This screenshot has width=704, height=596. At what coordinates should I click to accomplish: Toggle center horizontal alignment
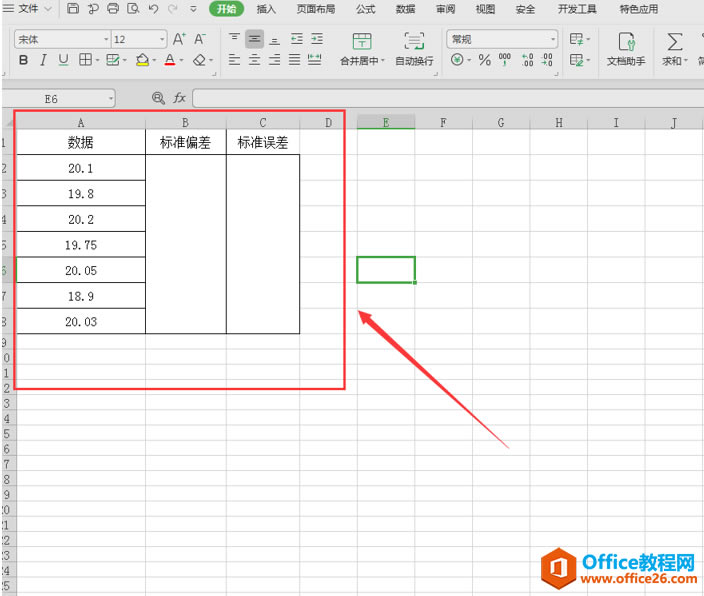pyautogui.click(x=255, y=59)
